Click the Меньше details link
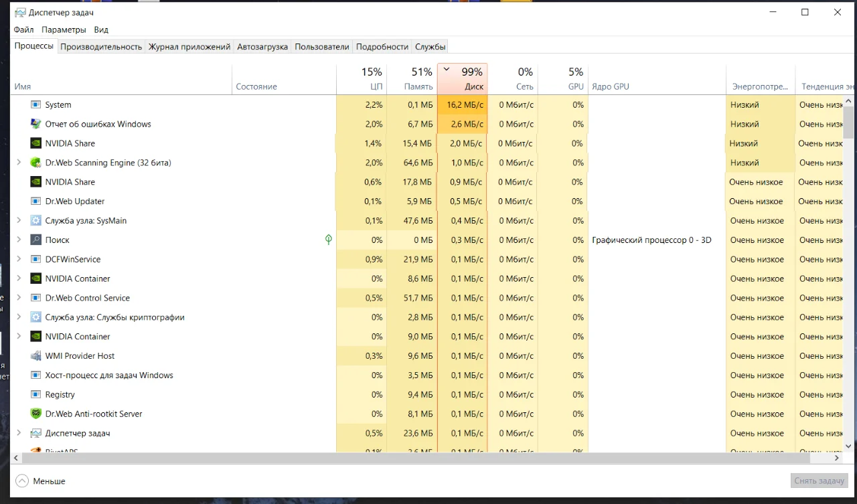The width and height of the screenshot is (857, 504). coord(49,481)
